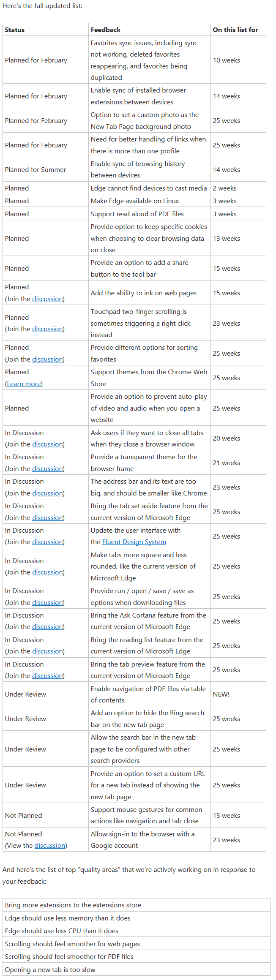
Task: Join discussion in the Fluent Design row
Action: click(47, 542)
